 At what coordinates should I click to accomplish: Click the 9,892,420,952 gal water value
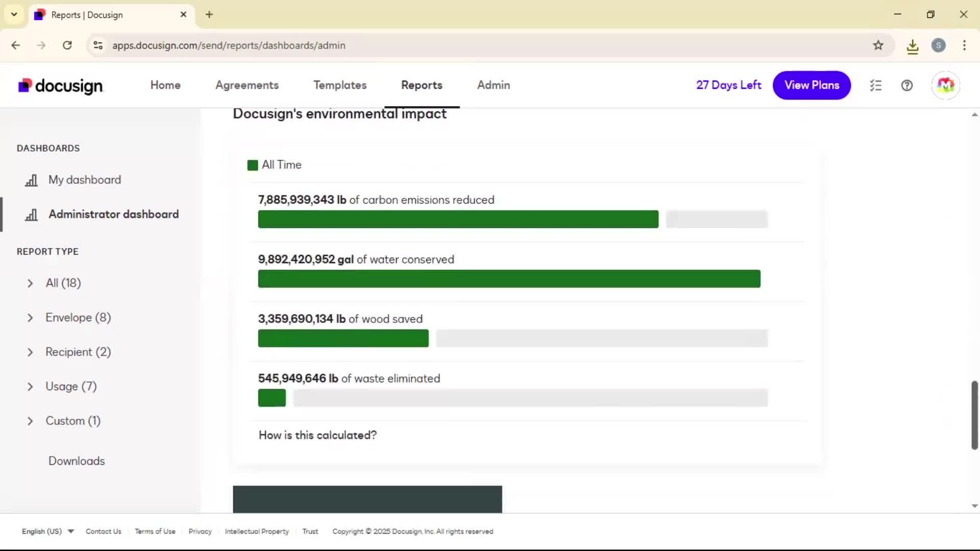coord(306,260)
